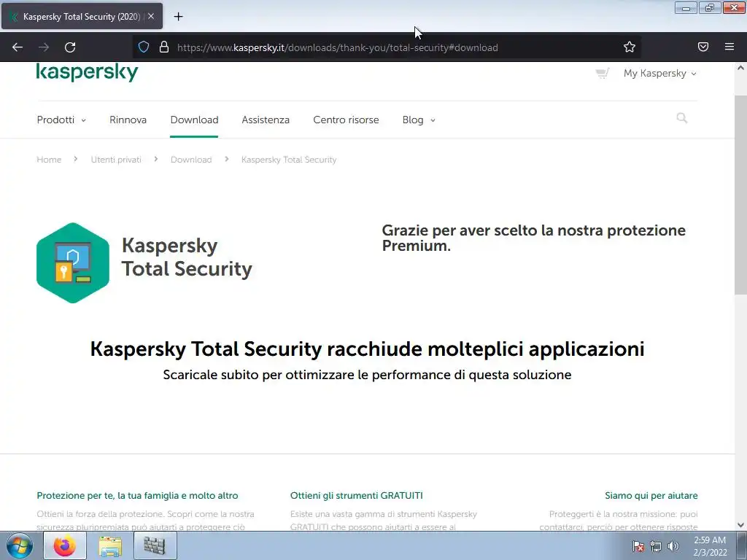Click the scrollbar up arrow
747x560 pixels.
[741, 68]
